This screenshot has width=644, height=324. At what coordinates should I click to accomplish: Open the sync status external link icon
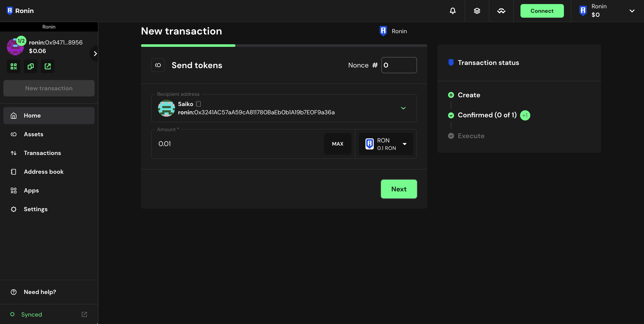84,314
